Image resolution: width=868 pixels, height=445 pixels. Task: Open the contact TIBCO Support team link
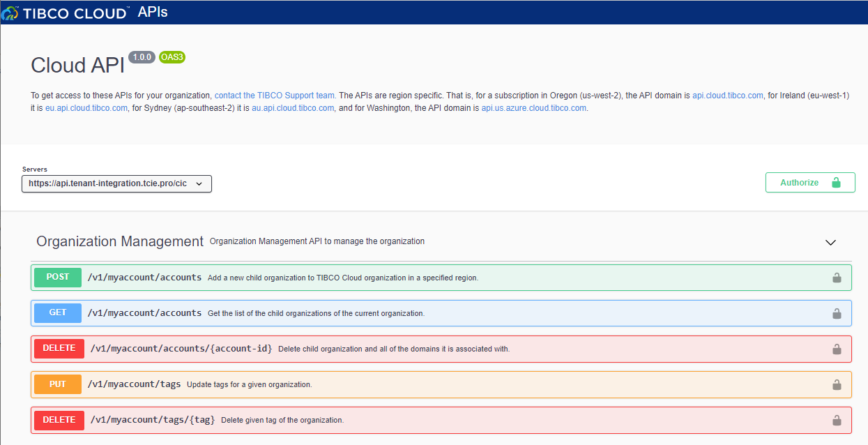click(x=275, y=96)
